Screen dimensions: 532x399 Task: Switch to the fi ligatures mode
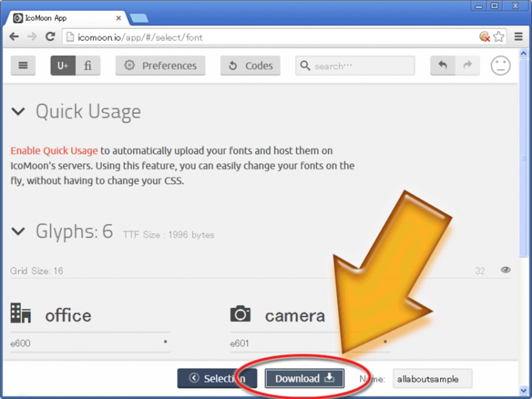click(x=88, y=66)
